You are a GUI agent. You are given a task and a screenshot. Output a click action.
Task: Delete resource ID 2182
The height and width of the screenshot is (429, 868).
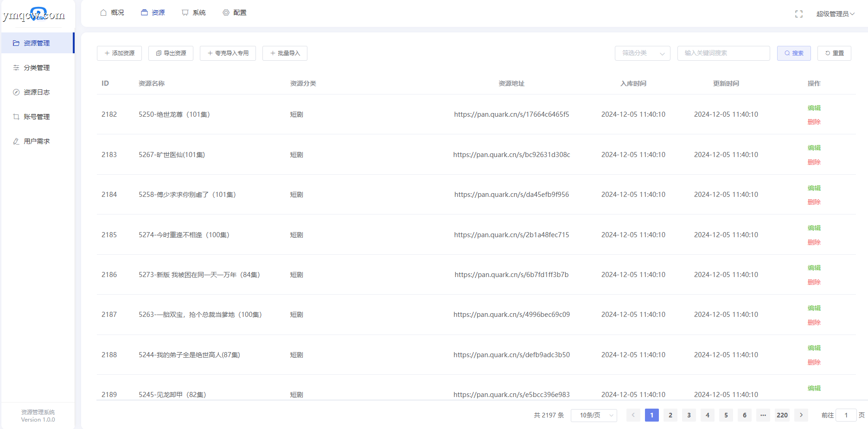pyautogui.click(x=814, y=122)
